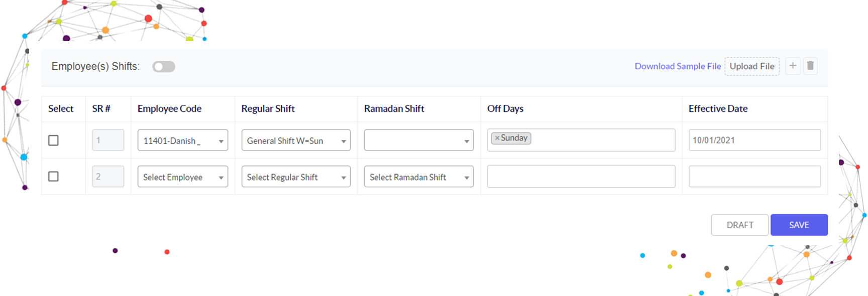The height and width of the screenshot is (296, 868).
Task: Open the Select Regular Shift dropdown
Action: [296, 177]
